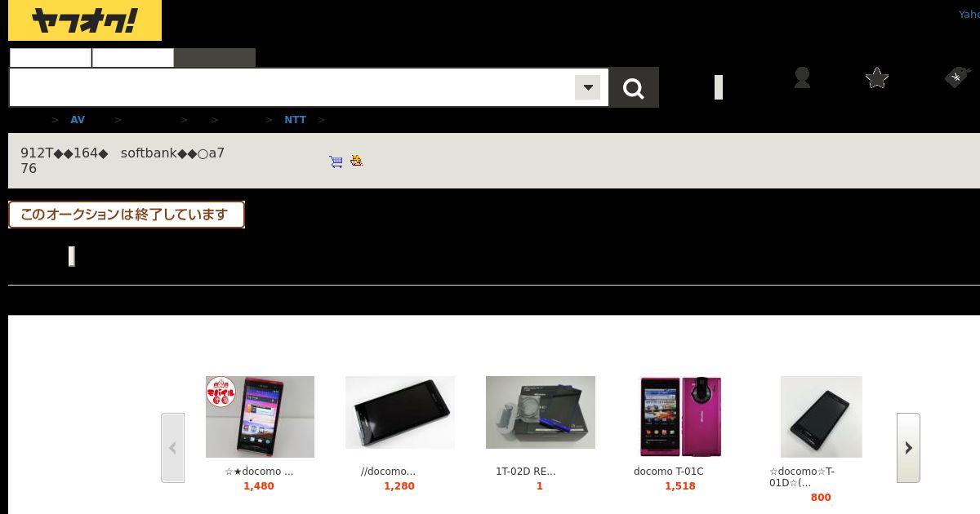Screen dimensions: 980x514
Task: Open the //docomo... listing priced 1,280
Action: point(400,412)
